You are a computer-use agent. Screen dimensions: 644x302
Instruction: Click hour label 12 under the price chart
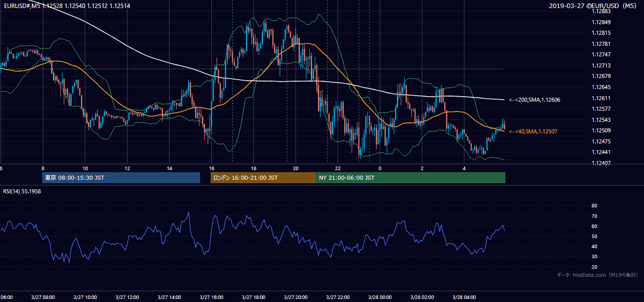(x=127, y=168)
